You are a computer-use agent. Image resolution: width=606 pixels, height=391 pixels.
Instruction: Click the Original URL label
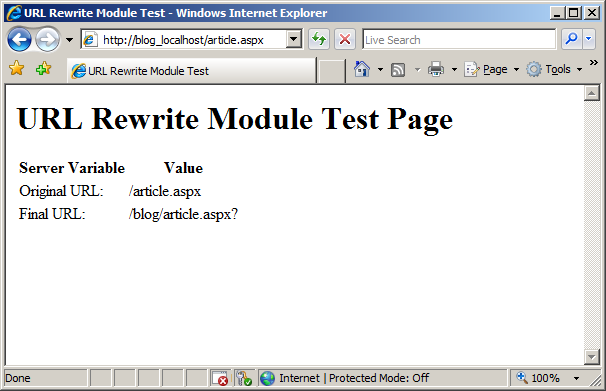click(x=61, y=191)
